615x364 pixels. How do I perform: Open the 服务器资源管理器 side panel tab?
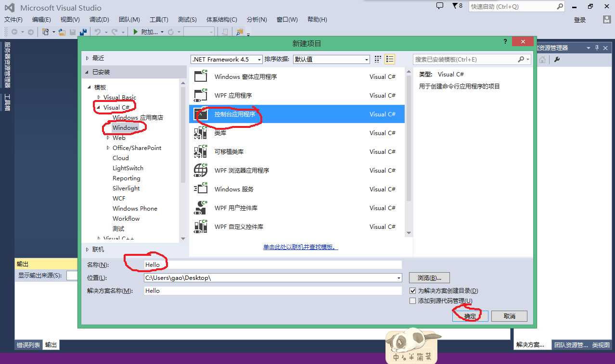7,64
